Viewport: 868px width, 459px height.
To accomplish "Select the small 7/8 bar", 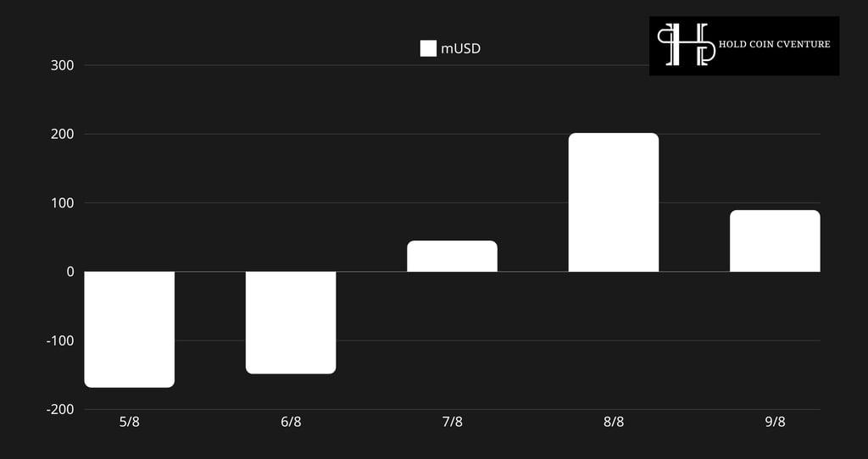I will click(x=453, y=256).
